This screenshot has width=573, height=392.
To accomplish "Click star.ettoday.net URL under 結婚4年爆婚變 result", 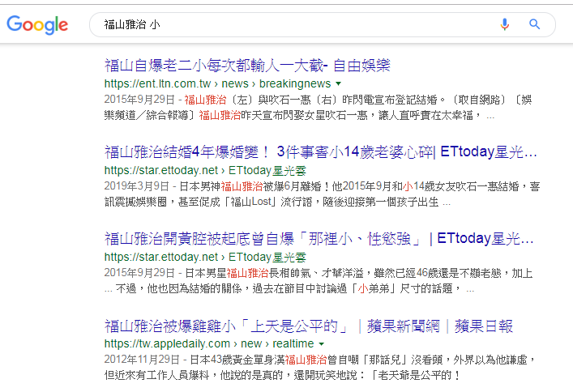I will (205, 171).
